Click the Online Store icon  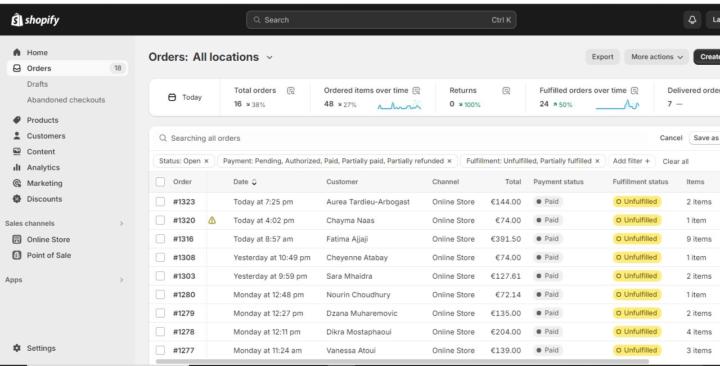tap(17, 239)
